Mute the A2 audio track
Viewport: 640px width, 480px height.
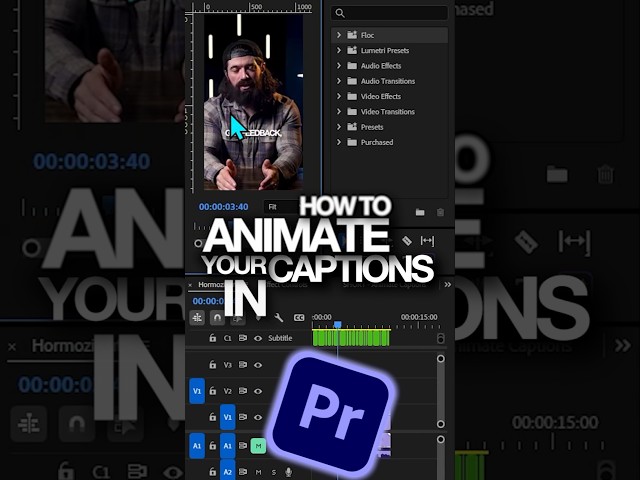point(258,472)
